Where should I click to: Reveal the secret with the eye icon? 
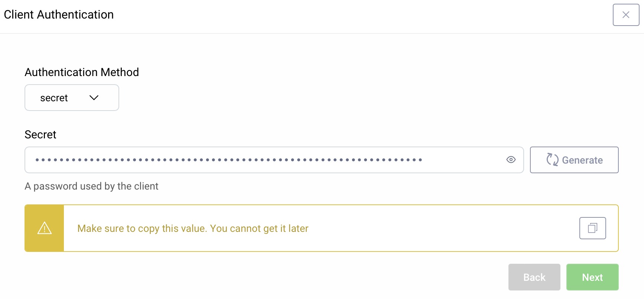[x=511, y=160]
